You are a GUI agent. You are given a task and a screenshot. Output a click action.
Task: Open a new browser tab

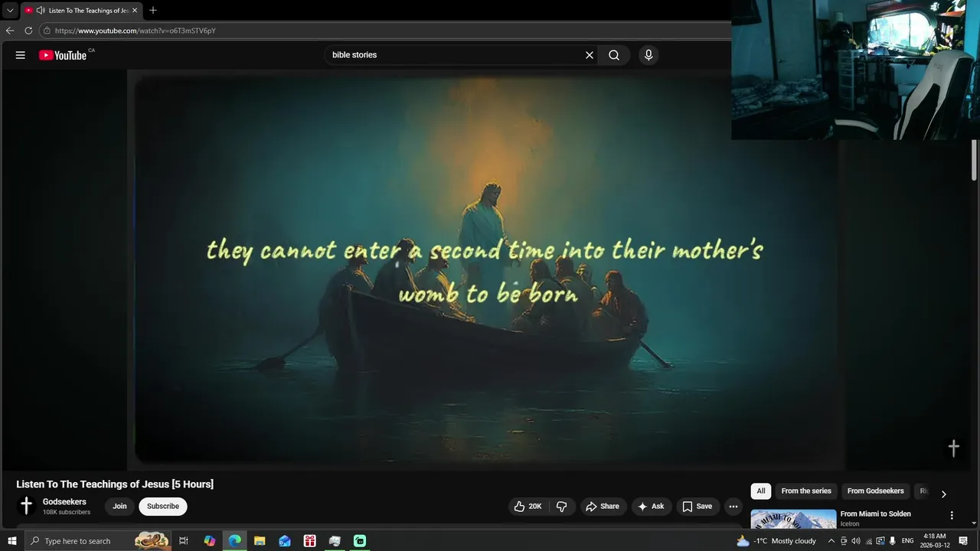tap(153, 11)
